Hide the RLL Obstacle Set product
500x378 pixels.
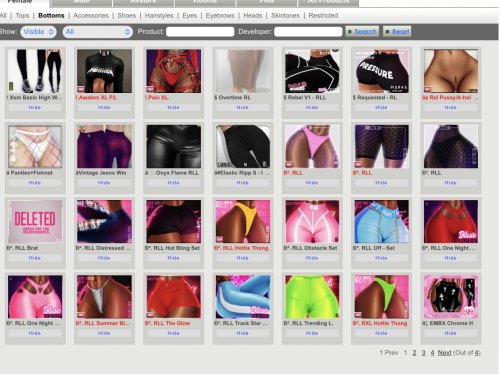(312, 258)
